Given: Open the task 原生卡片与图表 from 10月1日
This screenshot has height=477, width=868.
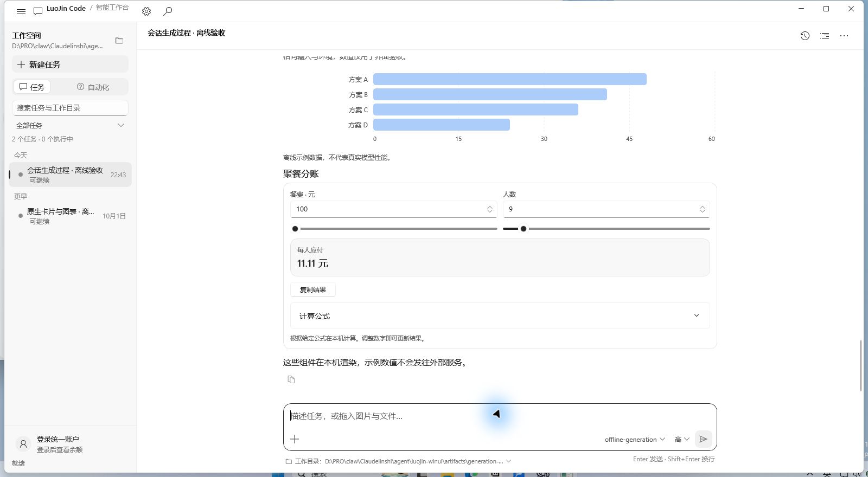Looking at the screenshot, I should 70,216.
